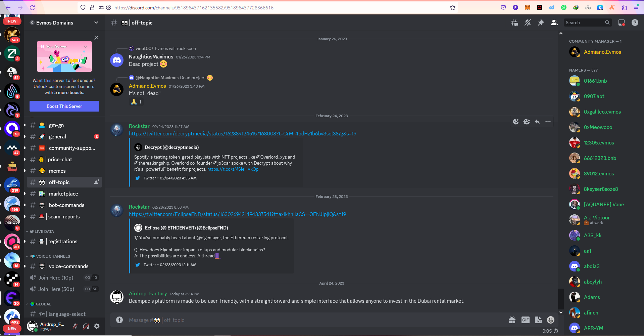This screenshot has width=644, height=336.
Task: Toggle microphone mute in user panel
Action: point(75,326)
